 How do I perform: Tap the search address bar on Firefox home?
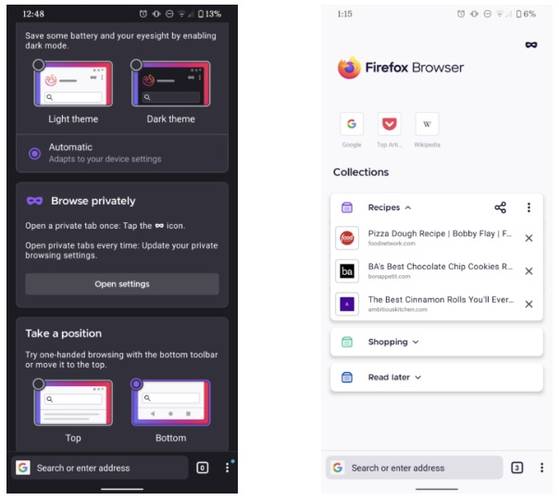(x=414, y=467)
